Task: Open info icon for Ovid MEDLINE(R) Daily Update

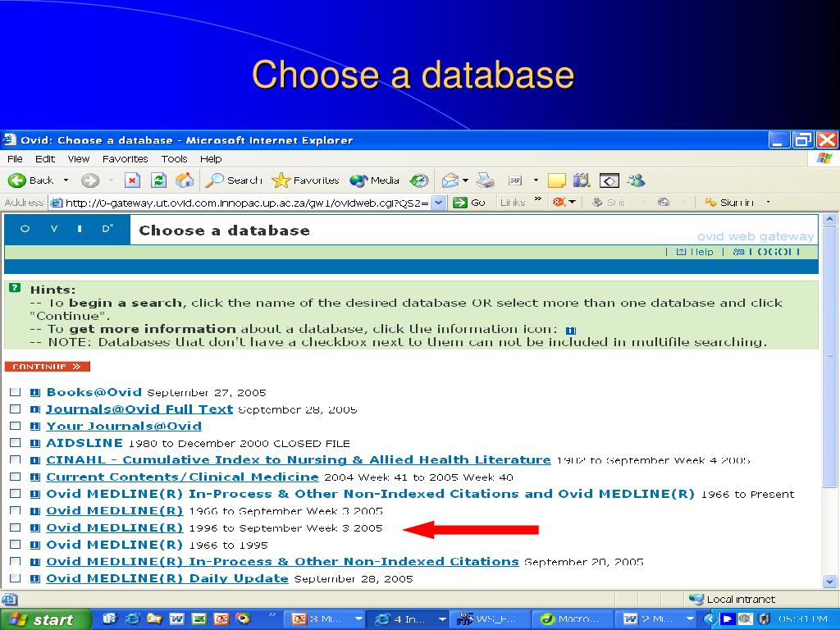Action: tap(34, 579)
